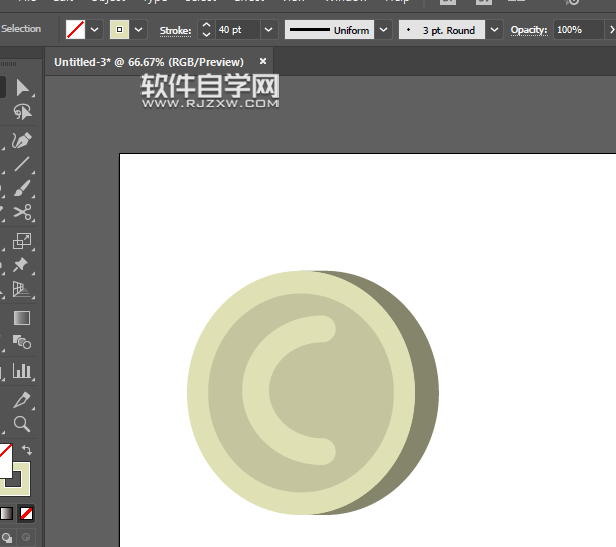This screenshot has width=616, height=547.
Task: Select the Lasso tool
Action: (22, 113)
